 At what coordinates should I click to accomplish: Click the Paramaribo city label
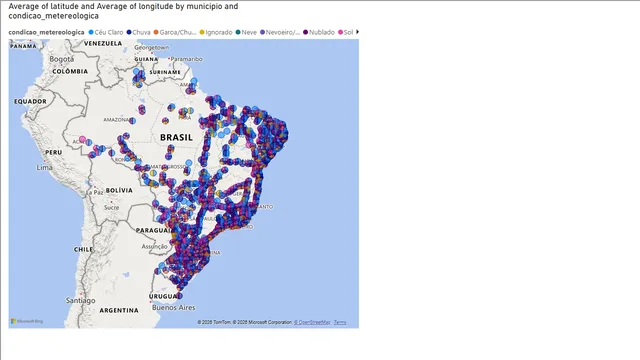[187, 59]
